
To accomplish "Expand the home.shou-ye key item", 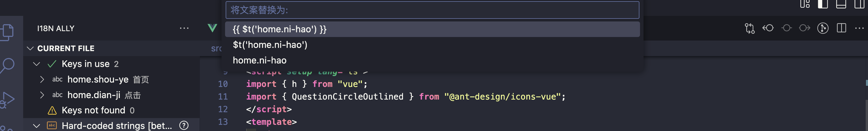I will click(42, 79).
